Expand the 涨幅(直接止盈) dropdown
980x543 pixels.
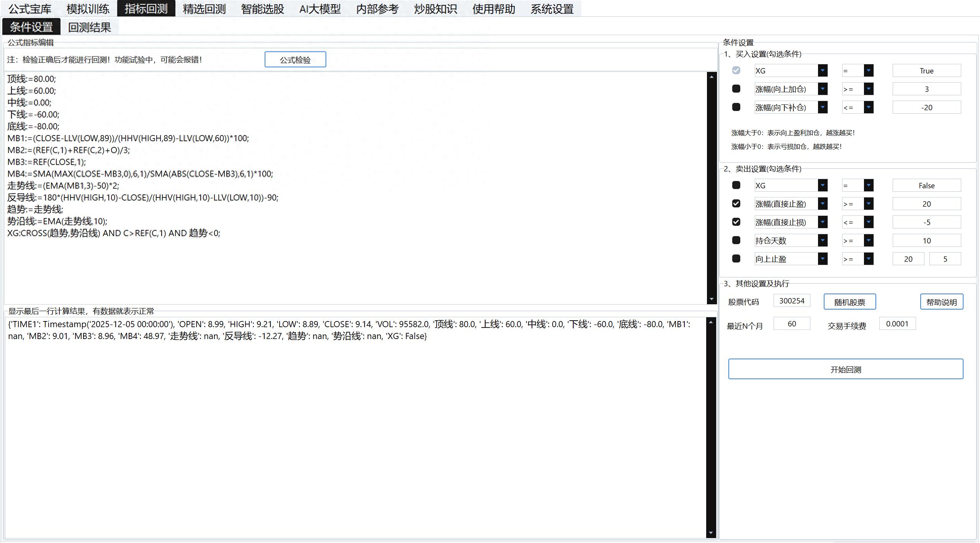tap(823, 204)
